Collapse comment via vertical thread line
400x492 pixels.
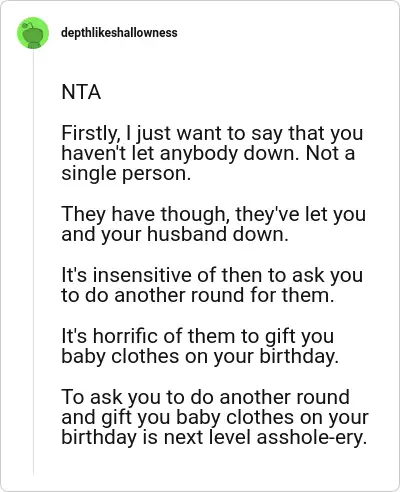33,262
